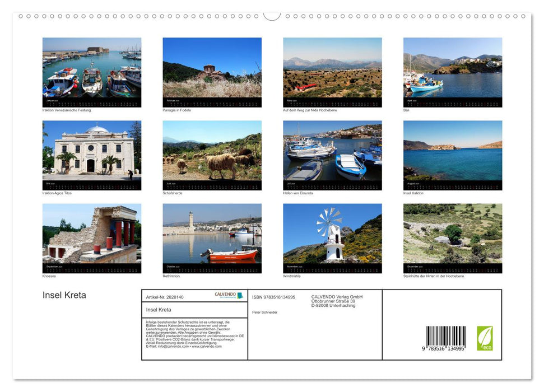Select the Steinhütte der Hirten December image

tap(453, 237)
